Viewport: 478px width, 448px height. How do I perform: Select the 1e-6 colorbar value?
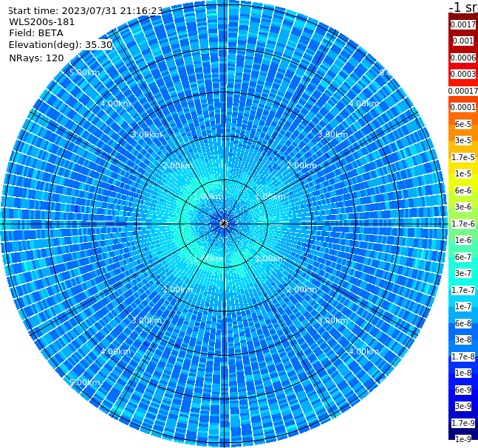point(463,240)
